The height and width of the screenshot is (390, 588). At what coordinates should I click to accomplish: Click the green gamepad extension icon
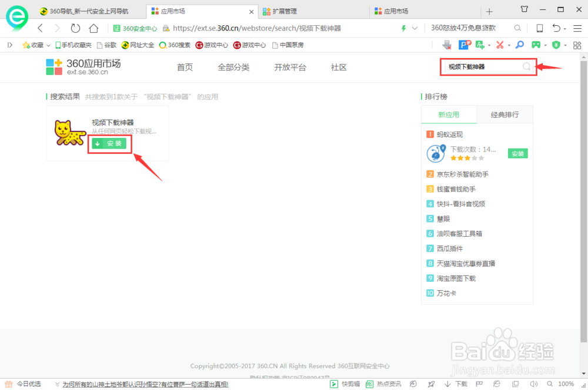(536, 45)
